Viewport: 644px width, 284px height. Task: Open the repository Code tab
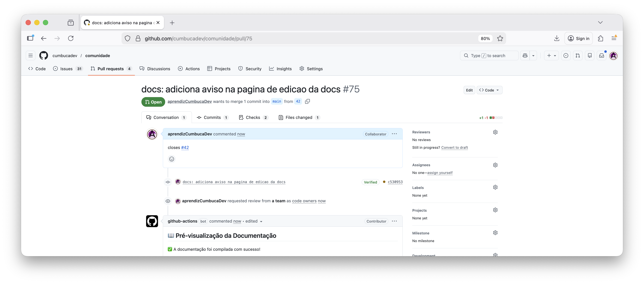(x=37, y=69)
